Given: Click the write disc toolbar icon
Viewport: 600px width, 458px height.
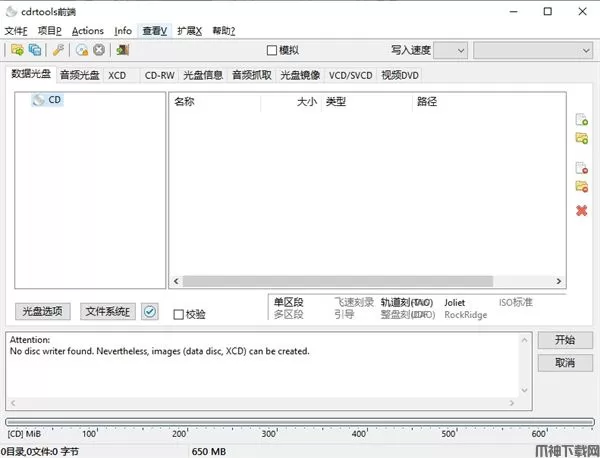Looking at the screenshot, I should (82, 50).
